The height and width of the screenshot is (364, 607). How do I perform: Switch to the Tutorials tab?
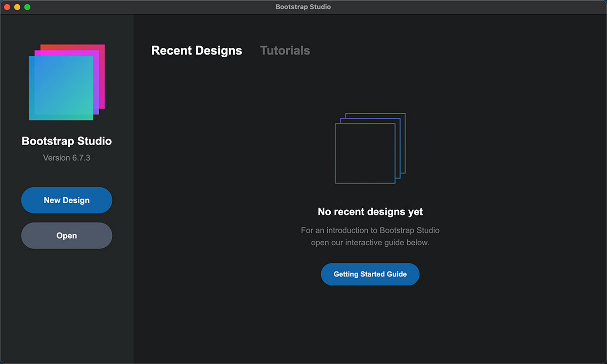click(x=285, y=51)
